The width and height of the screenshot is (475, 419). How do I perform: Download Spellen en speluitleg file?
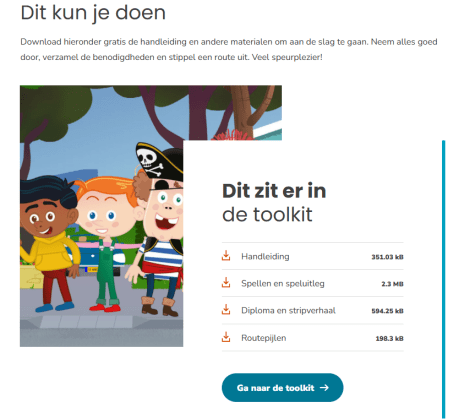tap(283, 284)
